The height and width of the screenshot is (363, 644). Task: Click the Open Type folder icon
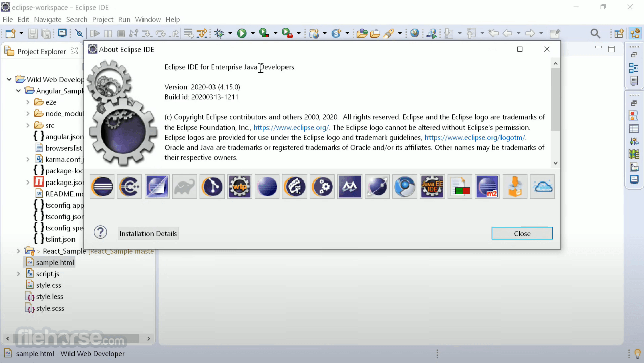pyautogui.click(x=362, y=34)
